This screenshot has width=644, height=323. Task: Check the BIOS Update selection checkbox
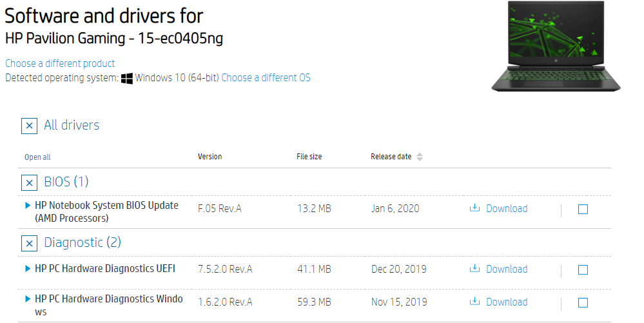coord(583,209)
